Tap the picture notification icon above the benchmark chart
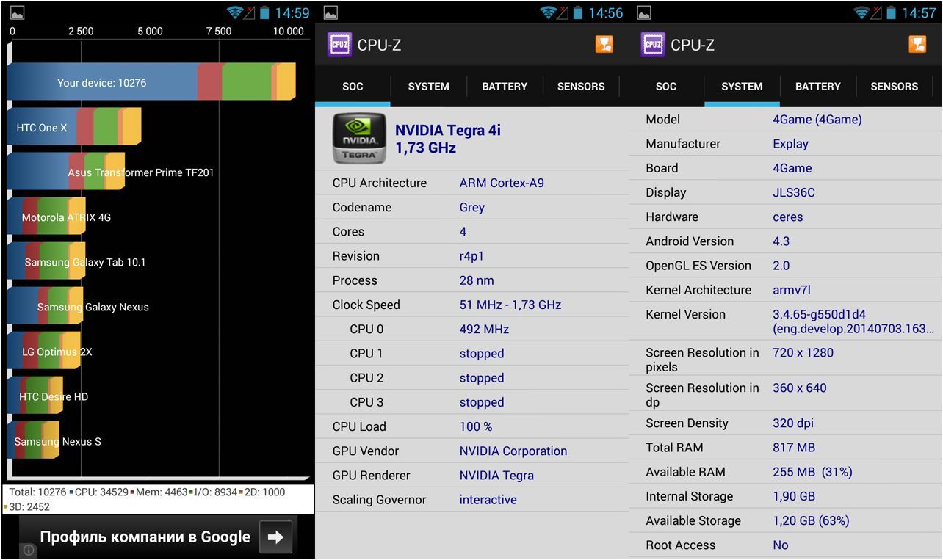Screen dimensions: 943x560 coord(18,12)
